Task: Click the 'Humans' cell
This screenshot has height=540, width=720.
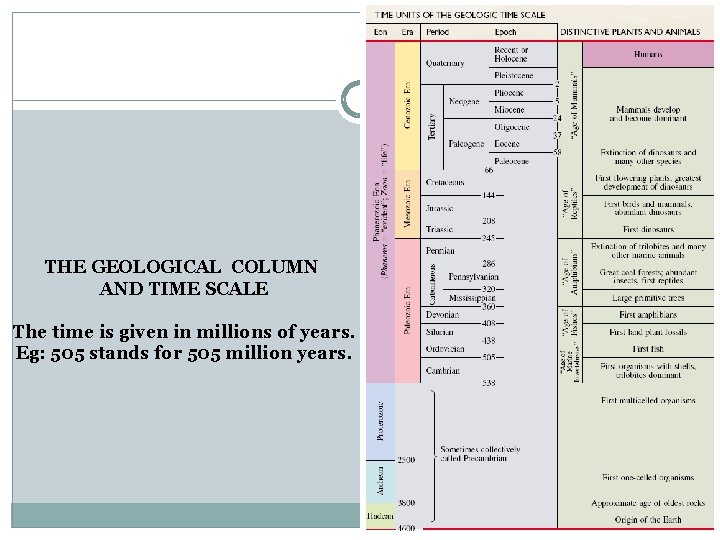Action: point(648,54)
